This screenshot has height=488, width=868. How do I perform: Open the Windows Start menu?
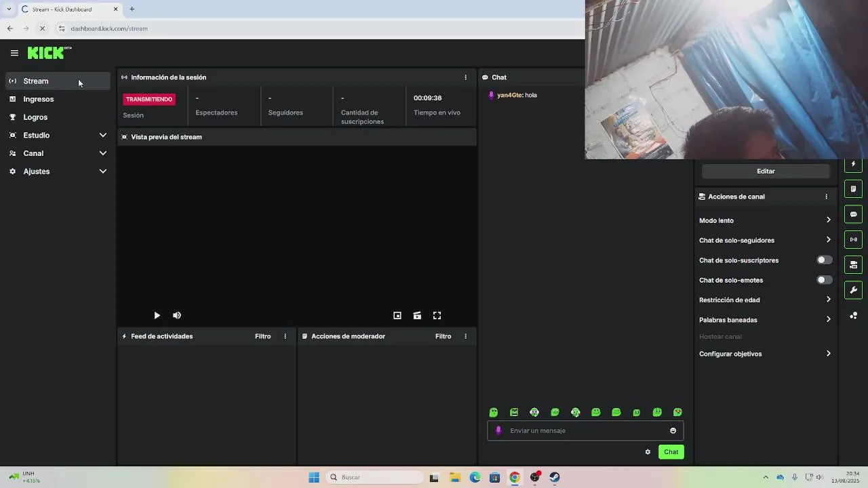314,477
